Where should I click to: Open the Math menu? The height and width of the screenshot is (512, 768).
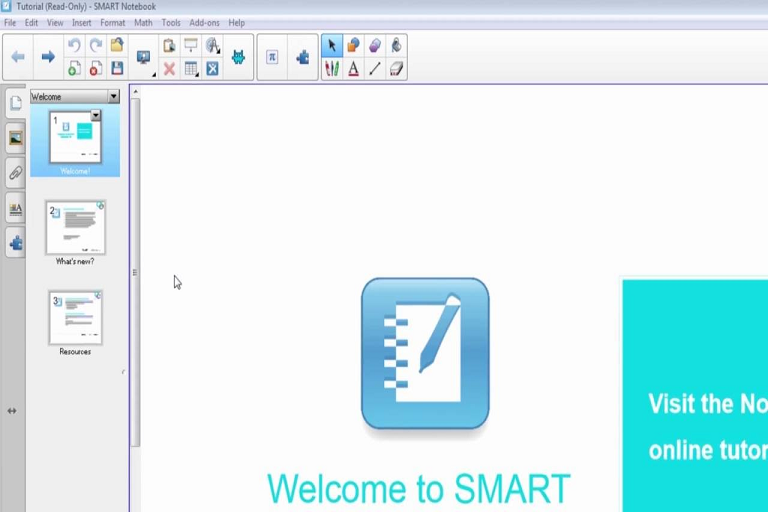pos(143,23)
